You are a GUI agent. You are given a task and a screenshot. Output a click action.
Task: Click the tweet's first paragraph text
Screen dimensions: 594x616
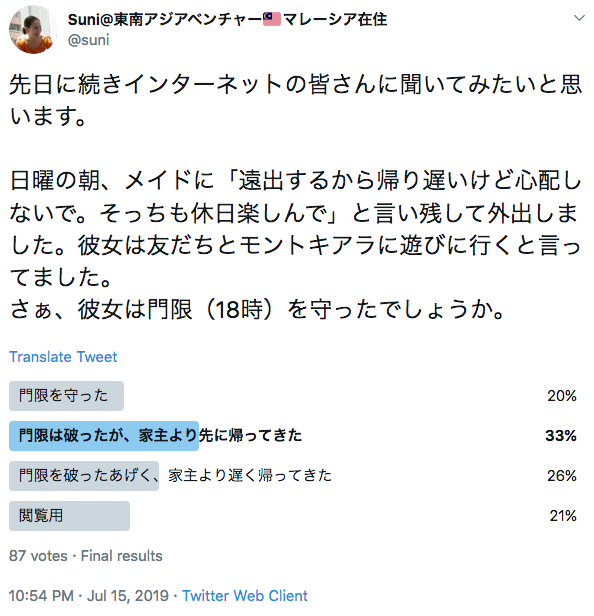(295, 101)
